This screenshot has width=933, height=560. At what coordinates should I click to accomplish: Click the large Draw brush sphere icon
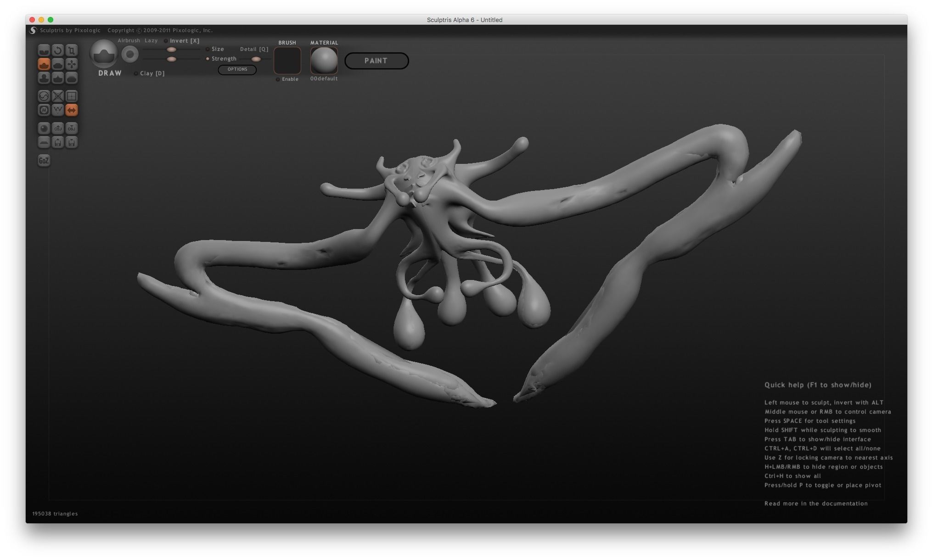pos(104,54)
